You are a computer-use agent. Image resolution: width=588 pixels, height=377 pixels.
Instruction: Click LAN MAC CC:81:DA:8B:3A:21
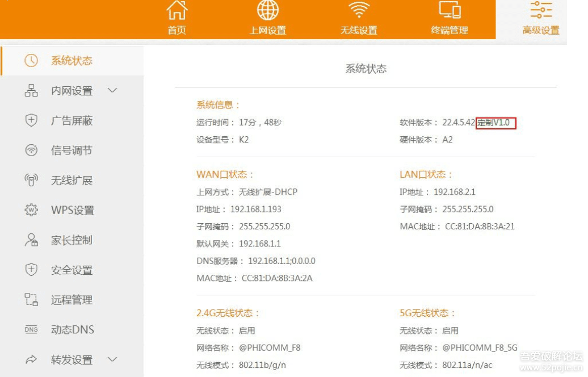pyautogui.click(x=480, y=227)
